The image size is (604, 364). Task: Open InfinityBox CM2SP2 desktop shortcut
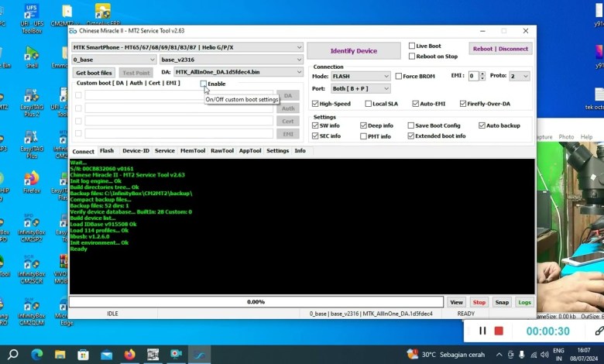pos(32,228)
